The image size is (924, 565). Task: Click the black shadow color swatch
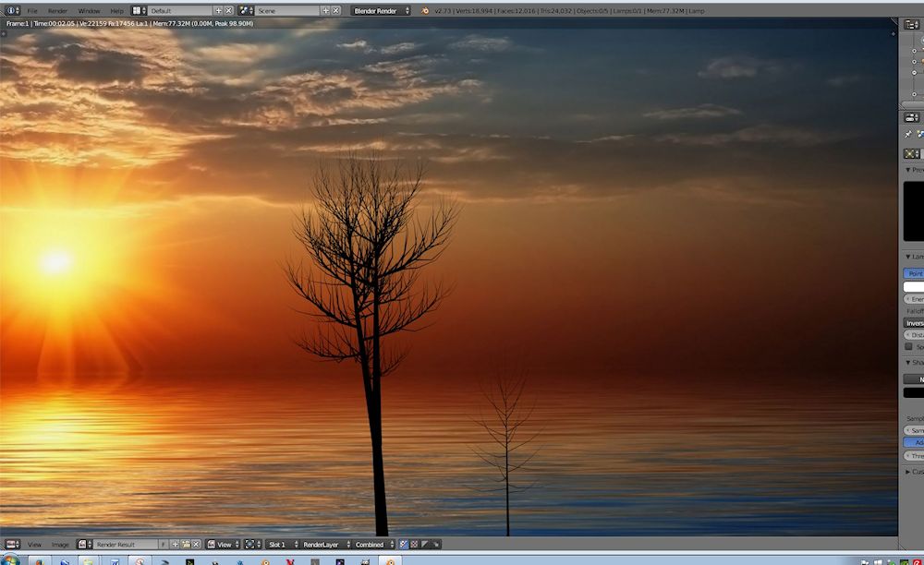pos(914,392)
